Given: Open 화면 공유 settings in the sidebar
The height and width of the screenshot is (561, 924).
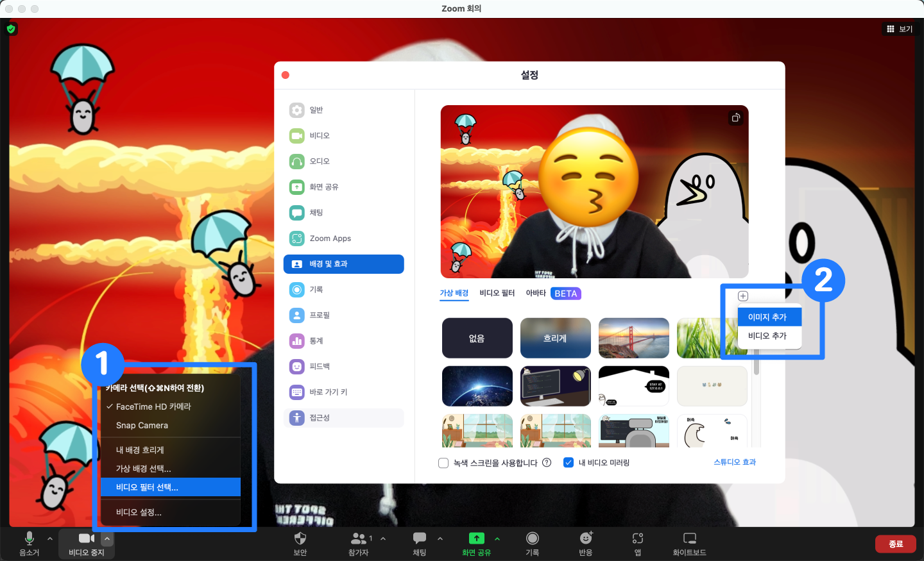Looking at the screenshot, I should pyautogui.click(x=343, y=187).
